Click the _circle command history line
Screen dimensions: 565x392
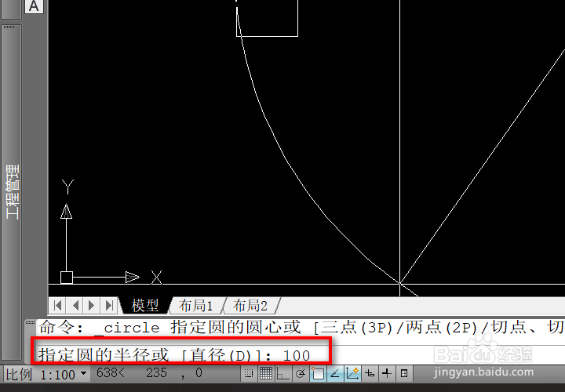[x=301, y=328]
